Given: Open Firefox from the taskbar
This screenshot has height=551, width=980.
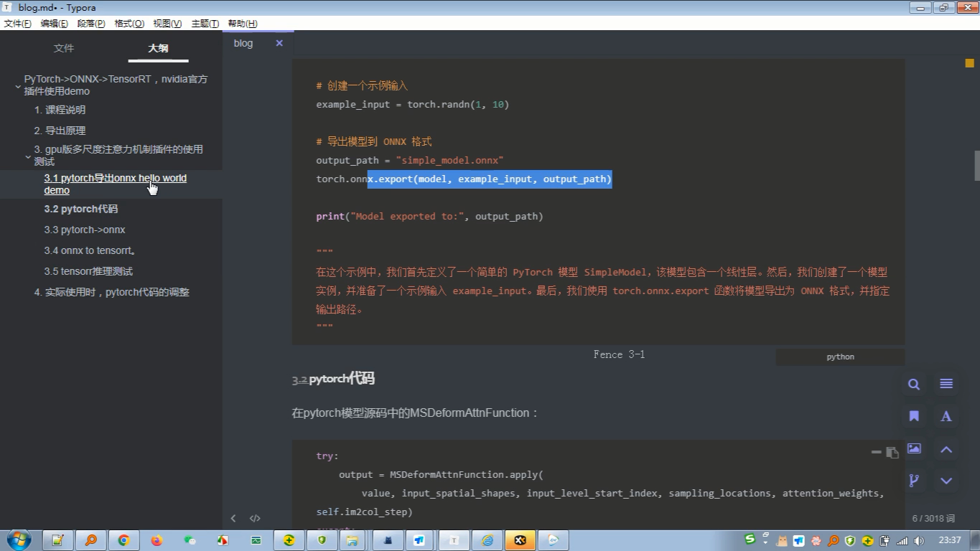Looking at the screenshot, I should click(157, 540).
